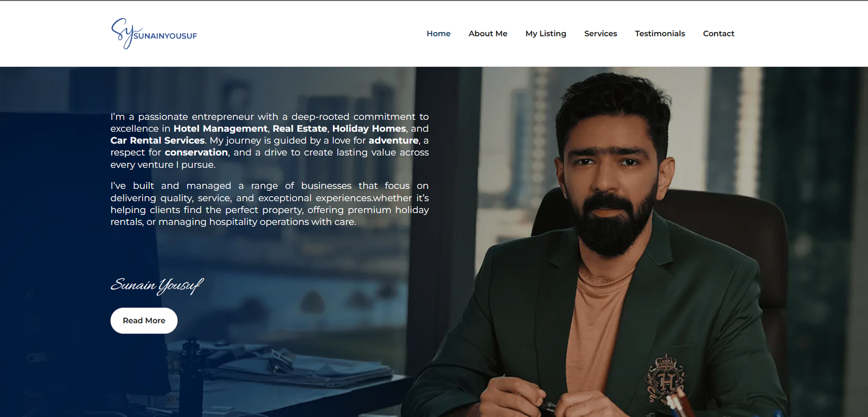Click the SY monogram logo icon
Screen dimensions: 868x417
click(122, 33)
